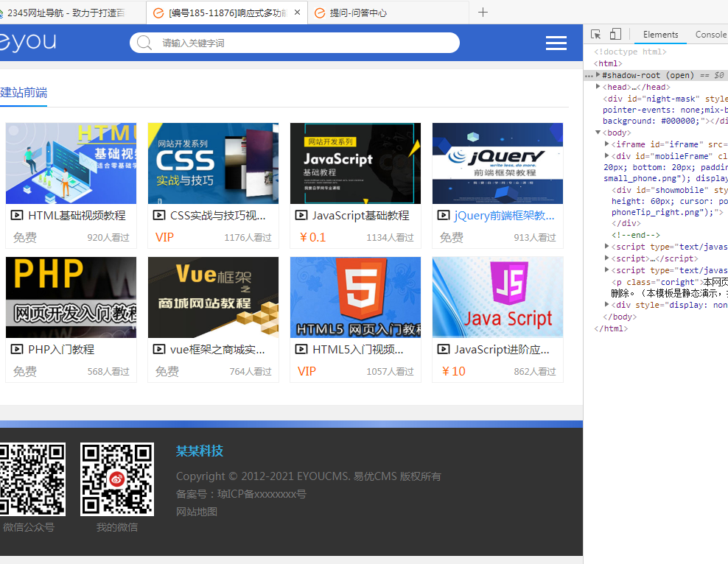The width and height of the screenshot is (728, 564).
Task: Click the jQuery前端框架教程 thumbnail
Action: tap(497, 163)
